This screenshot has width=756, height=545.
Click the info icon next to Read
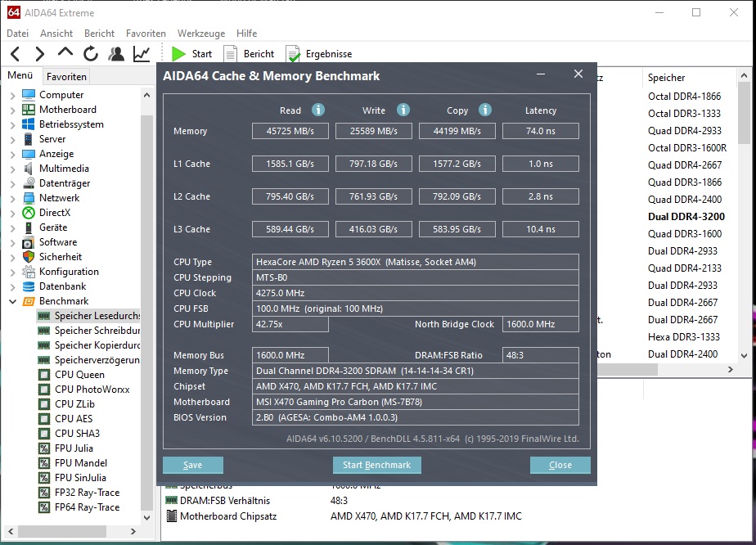point(317,110)
